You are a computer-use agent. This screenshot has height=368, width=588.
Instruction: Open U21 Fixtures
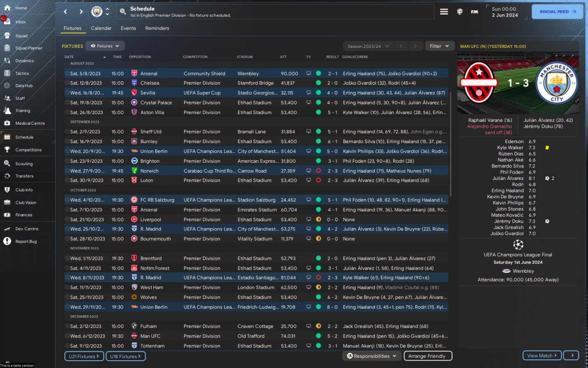pyautogui.click(x=85, y=356)
